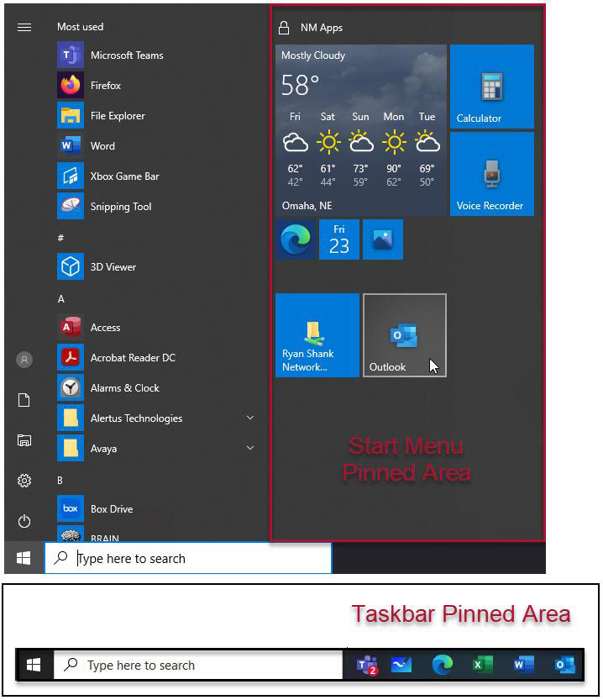Image resolution: width=603 pixels, height=700 pixels.
Task: Click the Windows Start button in Start menu
Action: click(x=24, y=558)
